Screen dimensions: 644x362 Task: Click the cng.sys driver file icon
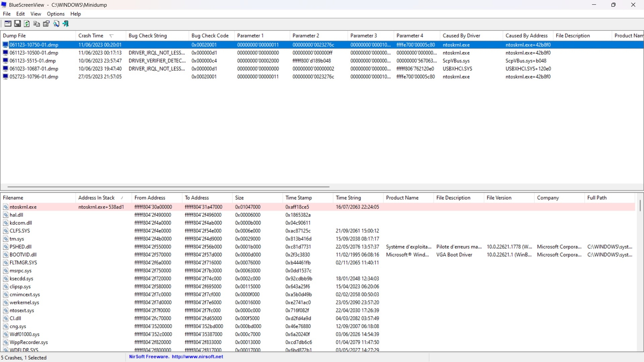[x=5, y=326]
